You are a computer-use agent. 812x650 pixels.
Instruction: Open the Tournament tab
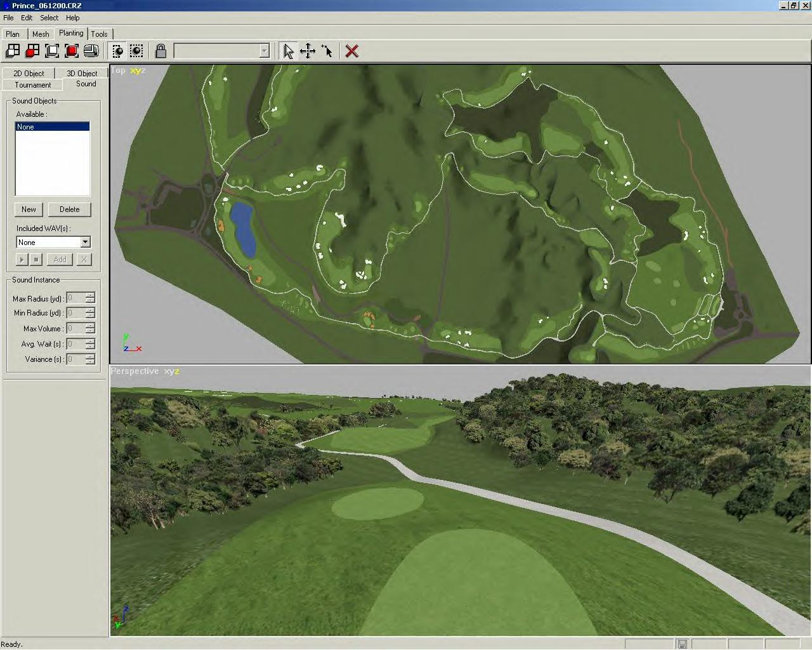click(32, 84)
